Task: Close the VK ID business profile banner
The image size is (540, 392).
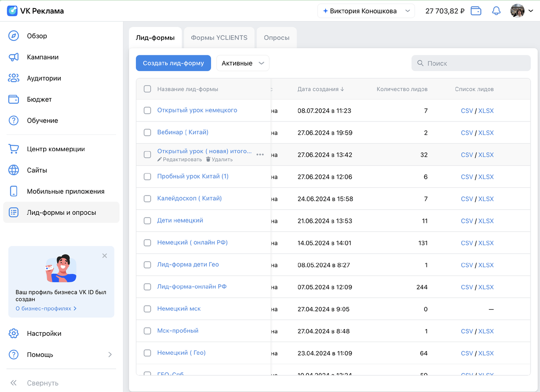Action: click(104, 256)
